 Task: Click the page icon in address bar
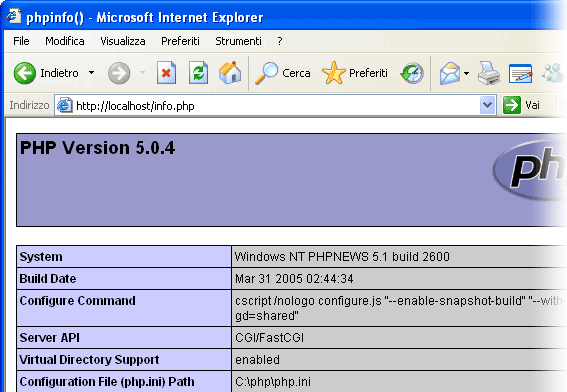click(64, 105)
